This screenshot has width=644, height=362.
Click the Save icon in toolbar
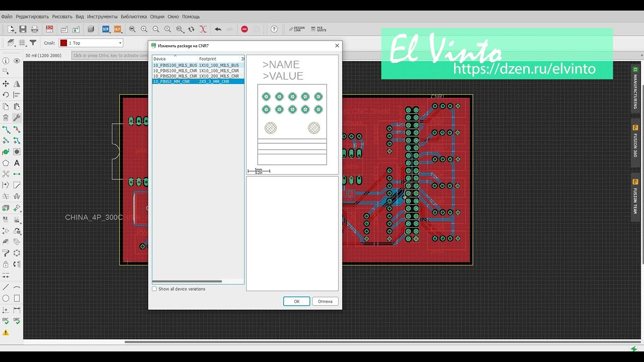pos(23,29)
